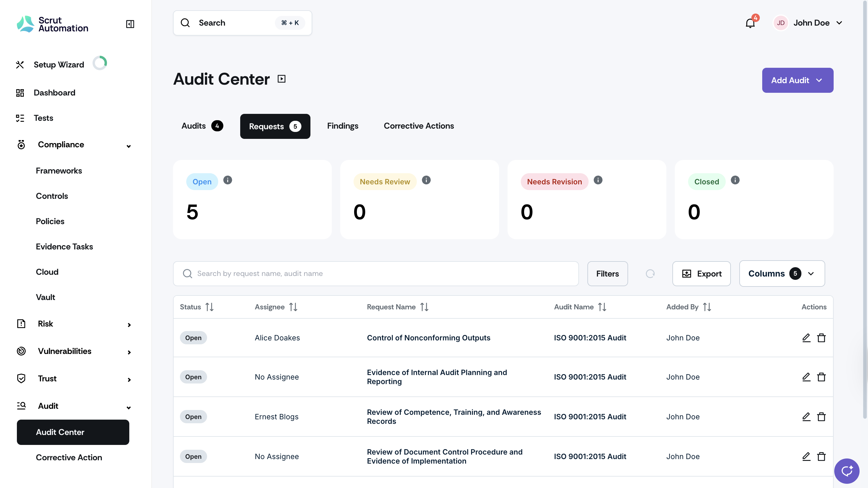Screen dimensions: 868x488
Task: View info icon next to Open status
Action: (x=228, y=180)
